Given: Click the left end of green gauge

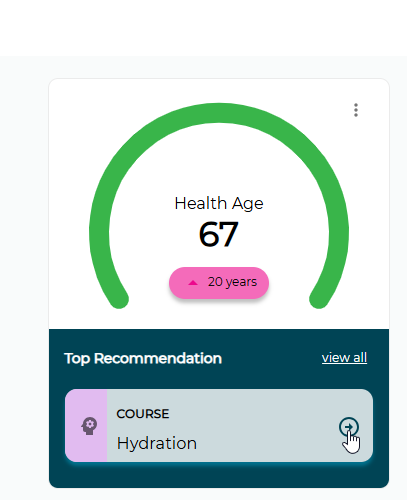Looking at the screenshot, I should pos(118,298).
